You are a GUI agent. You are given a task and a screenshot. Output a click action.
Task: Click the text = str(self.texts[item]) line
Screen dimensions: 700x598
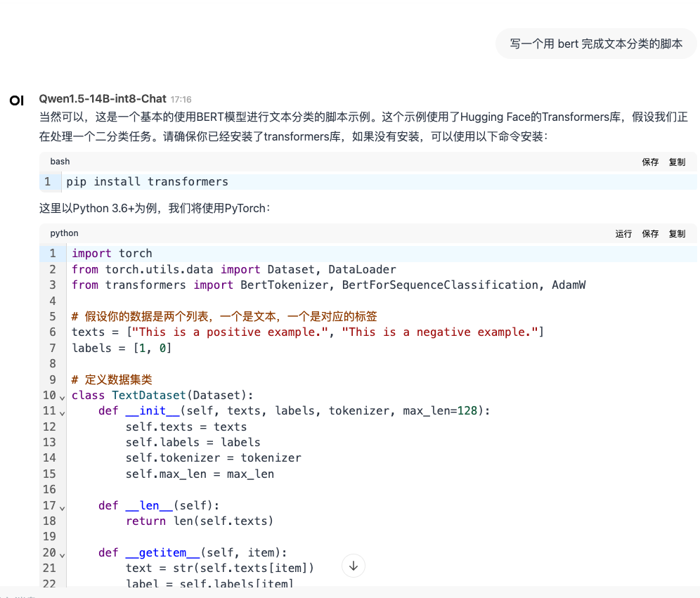point(220,568)
